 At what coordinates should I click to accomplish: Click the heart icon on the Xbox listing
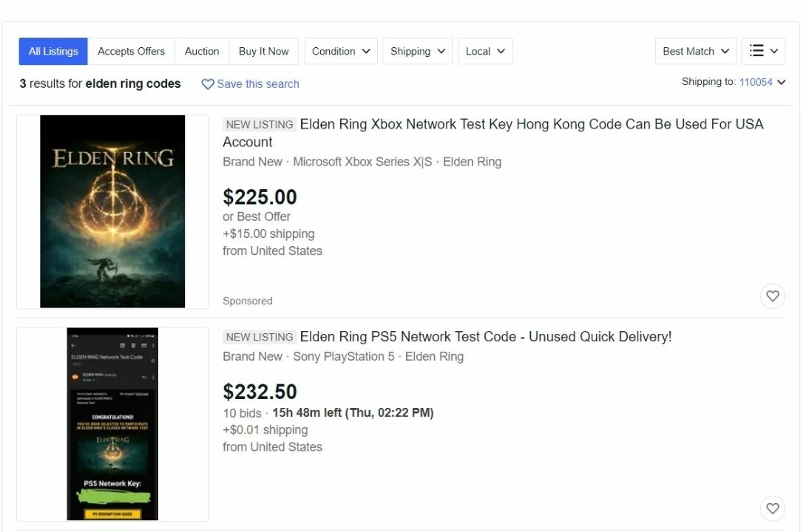[x=773, y=296]
